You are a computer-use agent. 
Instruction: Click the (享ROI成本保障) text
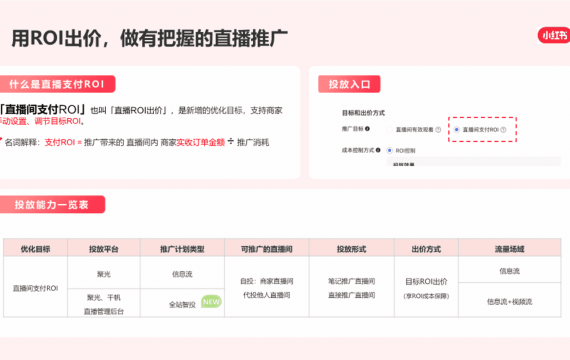click(426, 296)
